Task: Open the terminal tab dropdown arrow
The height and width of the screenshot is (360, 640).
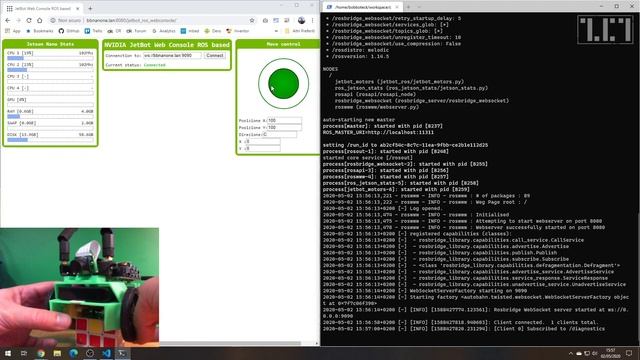Action: (419, 7)
